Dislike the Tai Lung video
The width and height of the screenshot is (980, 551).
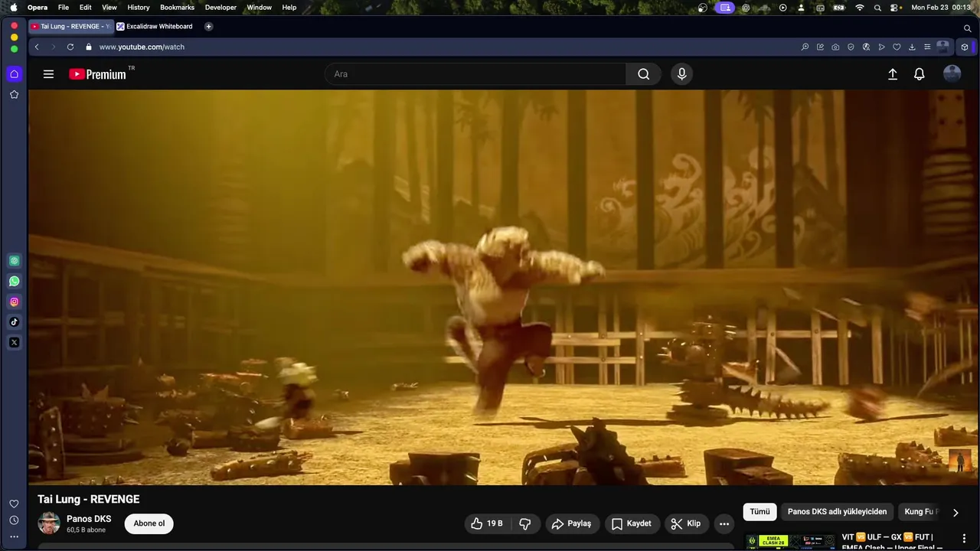[x=525, y=523]
